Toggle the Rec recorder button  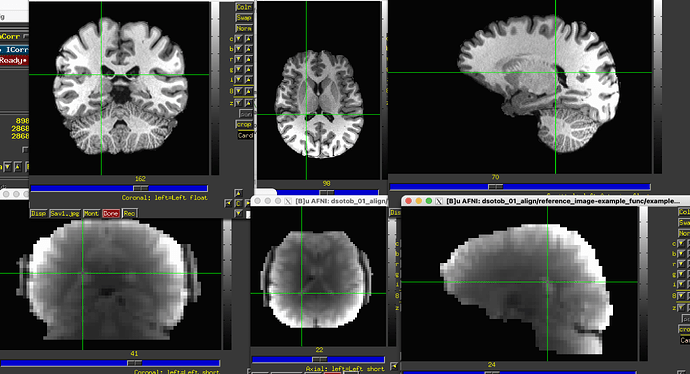[x=129, y=213]
